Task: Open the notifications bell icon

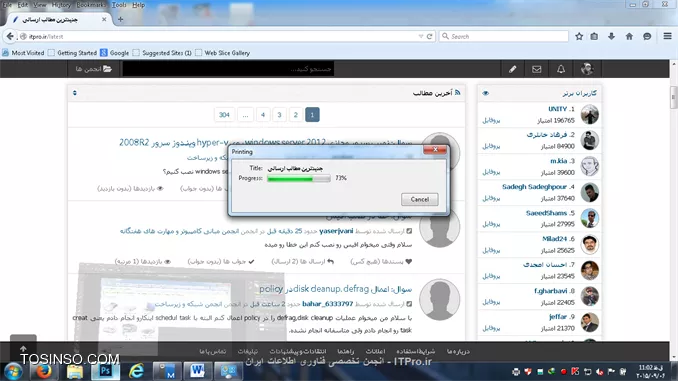Action: [x=561, y=69]
